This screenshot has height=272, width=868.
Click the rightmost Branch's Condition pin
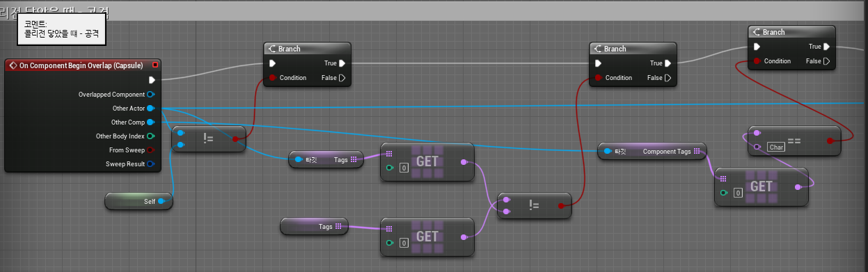click(757, 61)
